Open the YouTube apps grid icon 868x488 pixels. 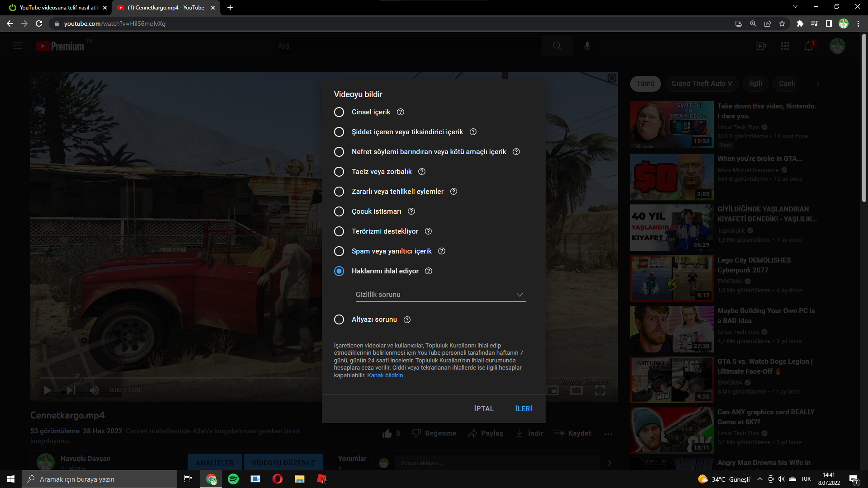785,46
